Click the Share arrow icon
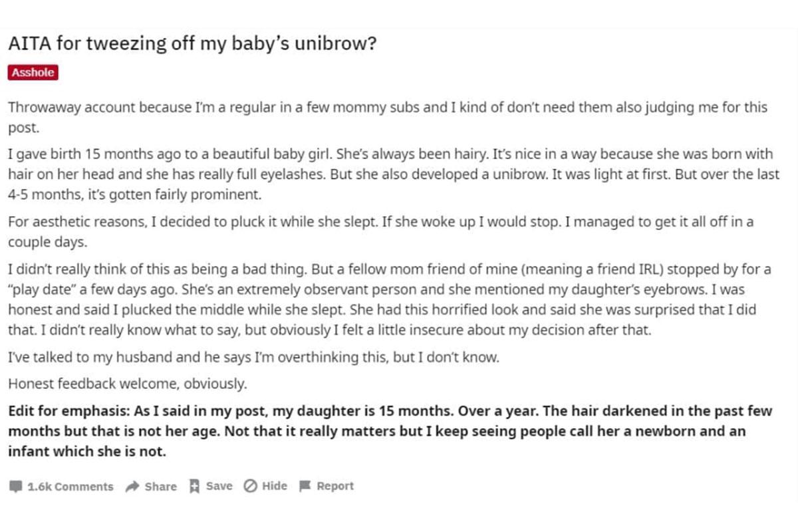798x532 pixels. pos(132,486)
